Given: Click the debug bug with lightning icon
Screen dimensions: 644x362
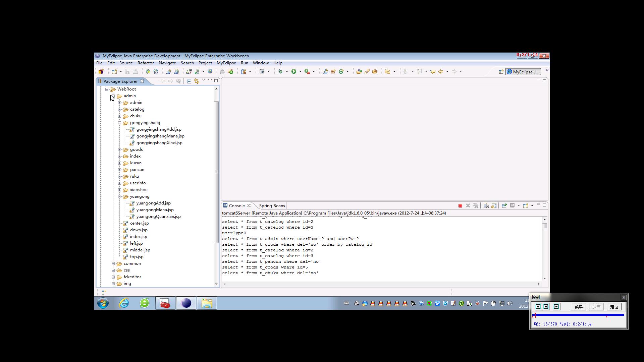Looking at the screenshot, I should (148, 71).
